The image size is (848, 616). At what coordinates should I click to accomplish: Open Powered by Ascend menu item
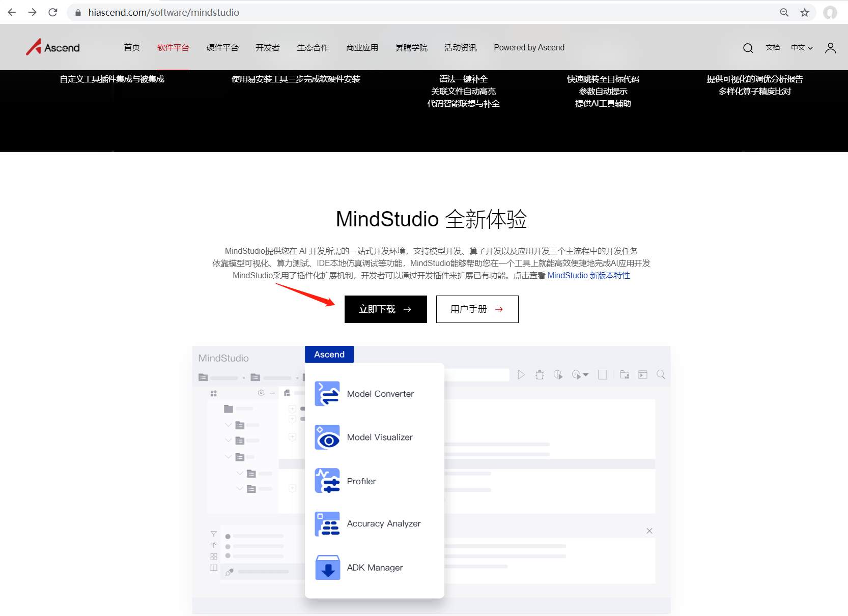pyautogui.click(x=529, y=47)
